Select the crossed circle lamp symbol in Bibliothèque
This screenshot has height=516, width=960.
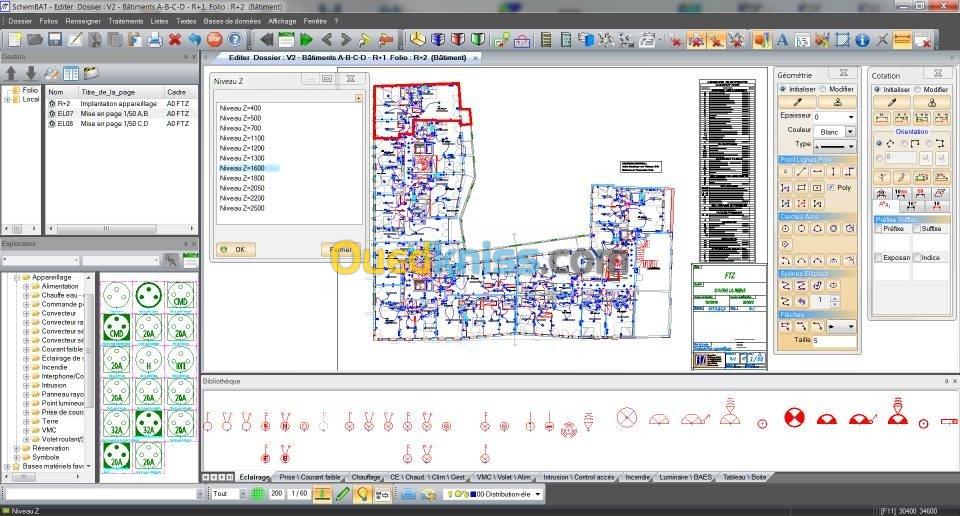(626, 418)
